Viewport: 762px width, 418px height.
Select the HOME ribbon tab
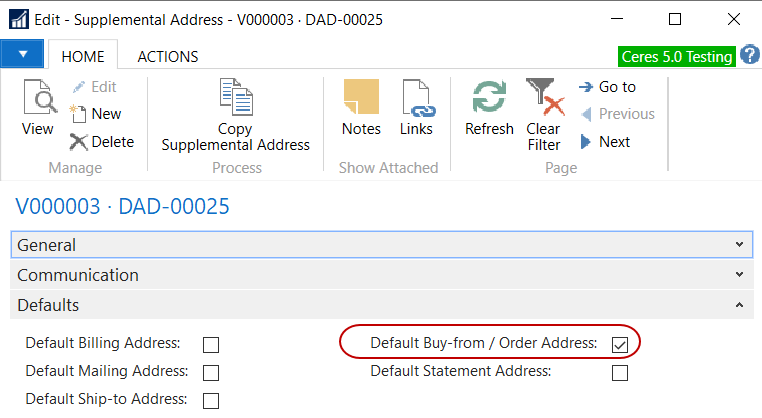83,57
